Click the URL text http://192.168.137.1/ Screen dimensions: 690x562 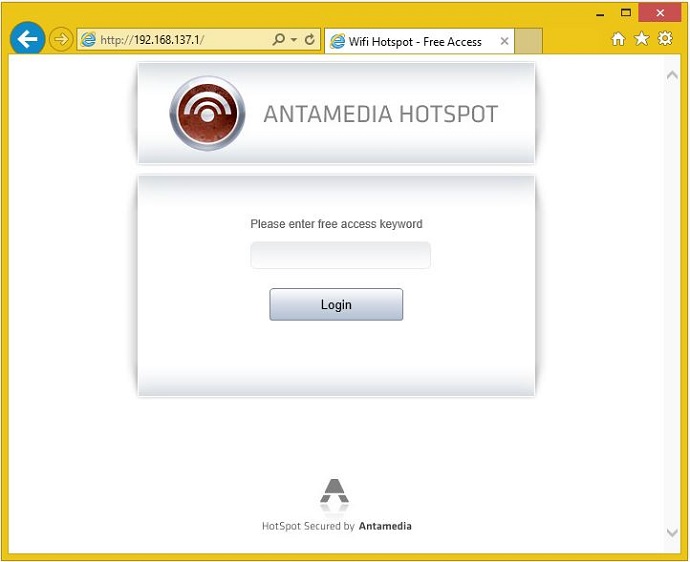coord(152,40)
